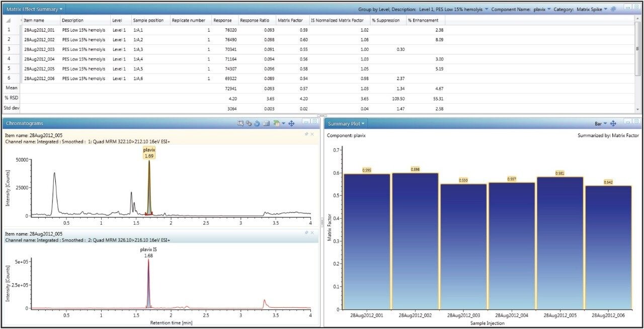
Task: Sort by Replicate number column header
Action: click(x=191, y=21)
